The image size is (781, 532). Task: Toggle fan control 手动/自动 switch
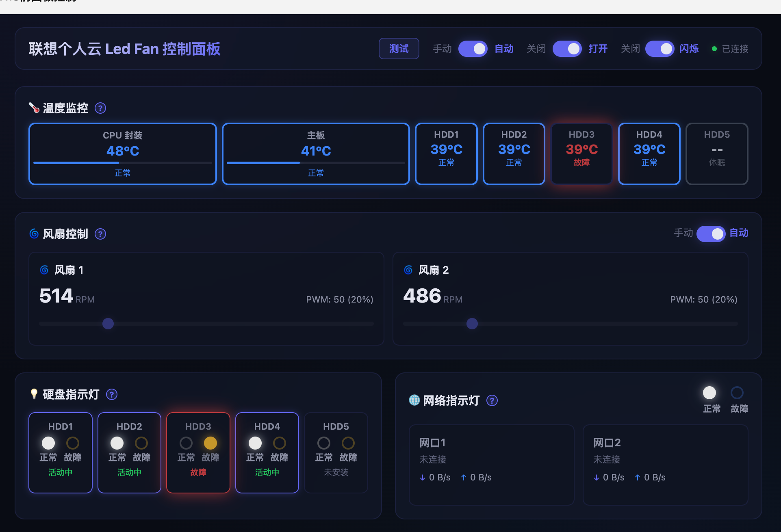tap(711, 234)
